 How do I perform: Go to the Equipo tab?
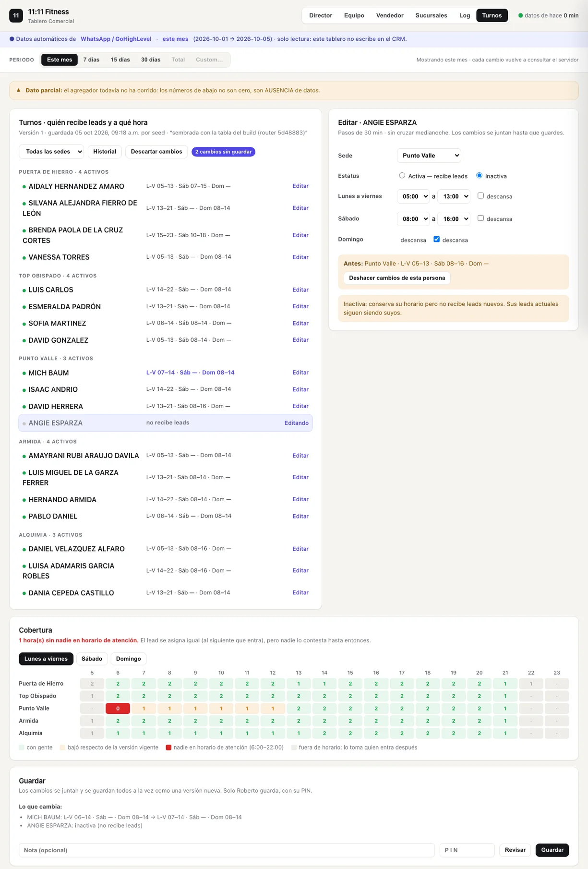click(x=354, y=15)
